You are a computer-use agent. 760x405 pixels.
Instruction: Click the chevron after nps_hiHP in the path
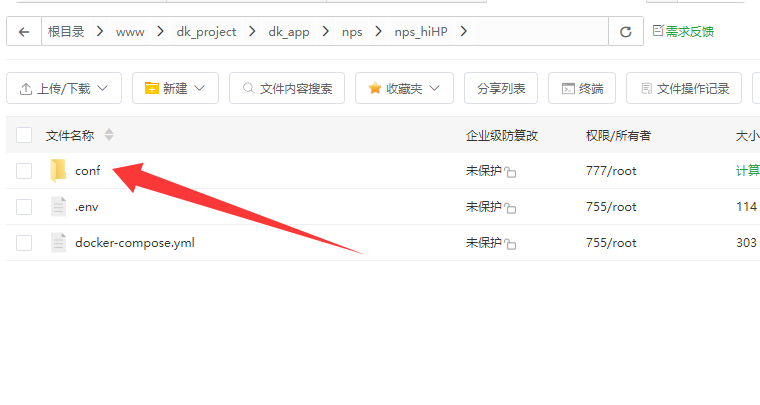coord(464,31)
